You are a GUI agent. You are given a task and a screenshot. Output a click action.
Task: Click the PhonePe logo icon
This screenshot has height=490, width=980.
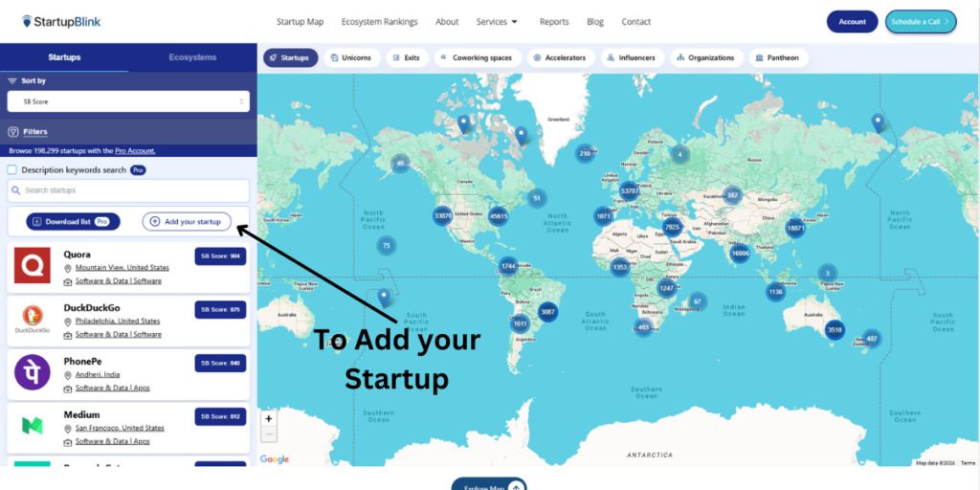pos(32,372)
